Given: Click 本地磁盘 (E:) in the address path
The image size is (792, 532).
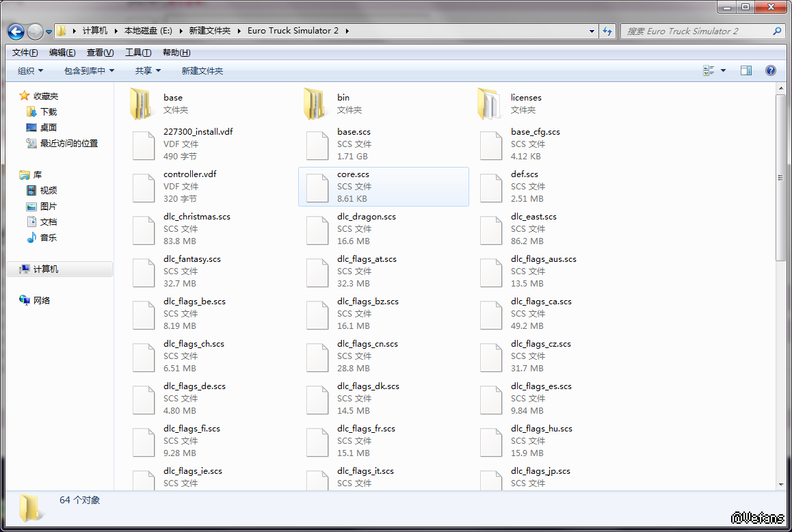Looking at the screenshot, I should coord(147,31).
